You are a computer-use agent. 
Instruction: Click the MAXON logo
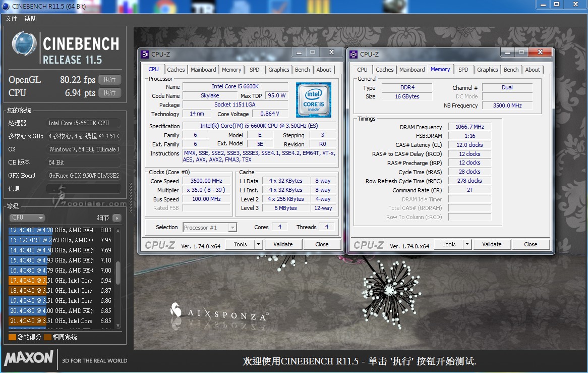[29, 358]
